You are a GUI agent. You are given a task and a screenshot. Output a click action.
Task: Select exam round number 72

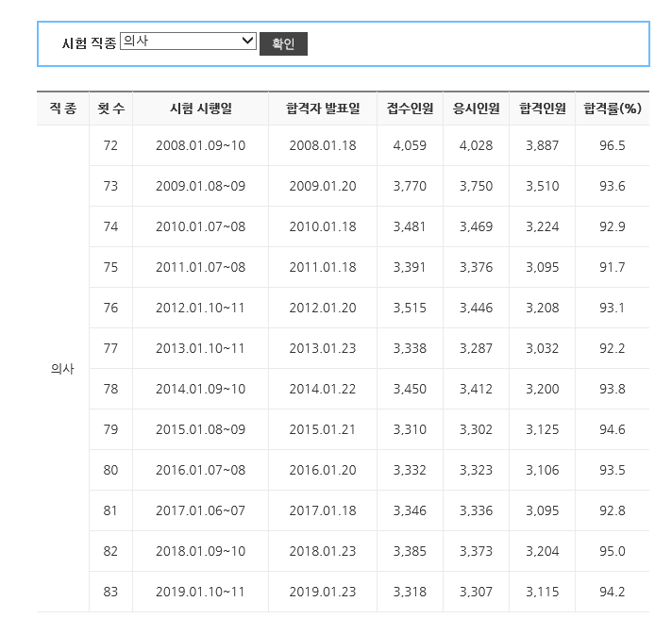click(x=110, y=145)
